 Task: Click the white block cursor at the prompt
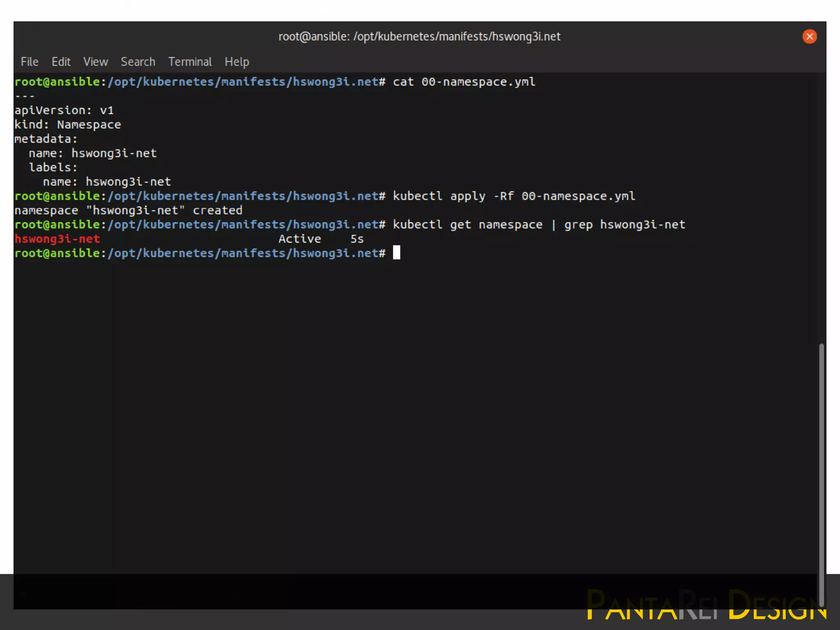click(396, 253)
